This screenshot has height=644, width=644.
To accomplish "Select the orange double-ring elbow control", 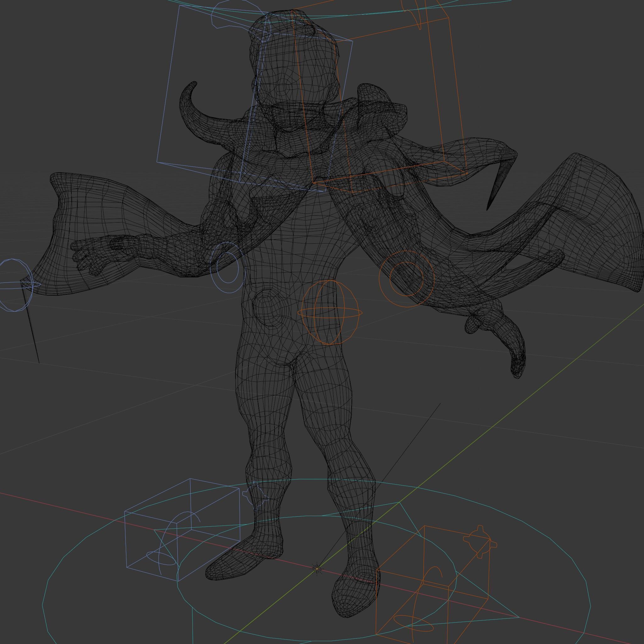I will [407, 279].
